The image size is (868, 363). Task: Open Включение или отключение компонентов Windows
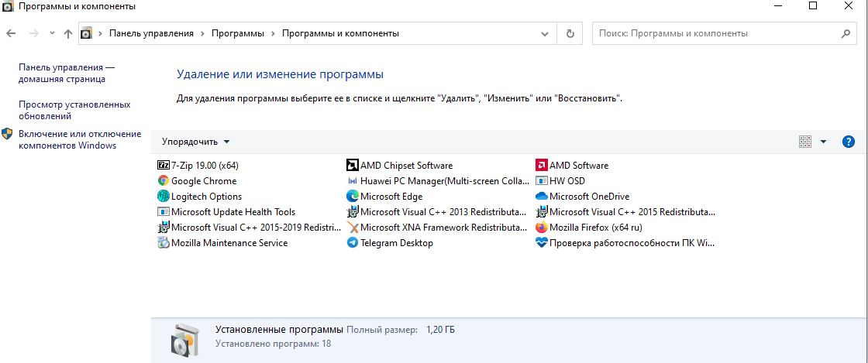(80, 140)
